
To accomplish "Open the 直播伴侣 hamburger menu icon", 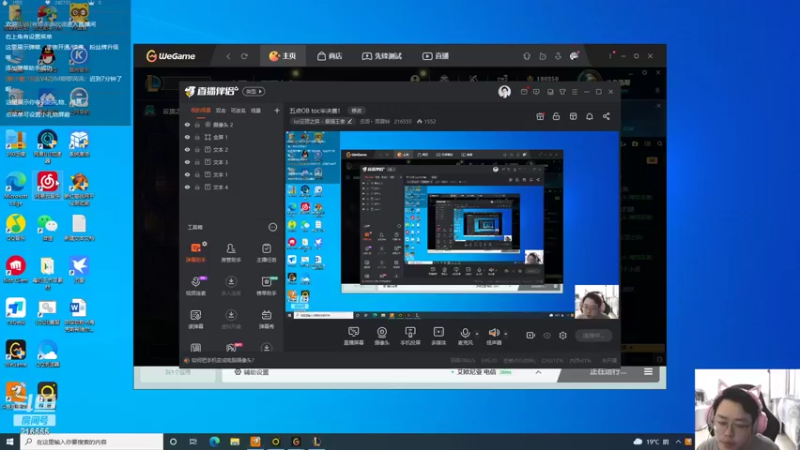I will click(x=574, y=92).
